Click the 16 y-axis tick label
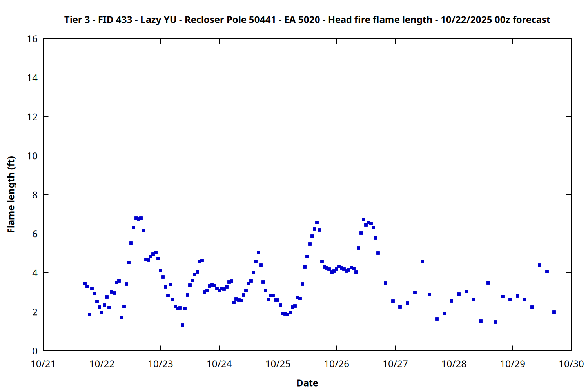This screenshot has width=588, height=392. (33, 39)
